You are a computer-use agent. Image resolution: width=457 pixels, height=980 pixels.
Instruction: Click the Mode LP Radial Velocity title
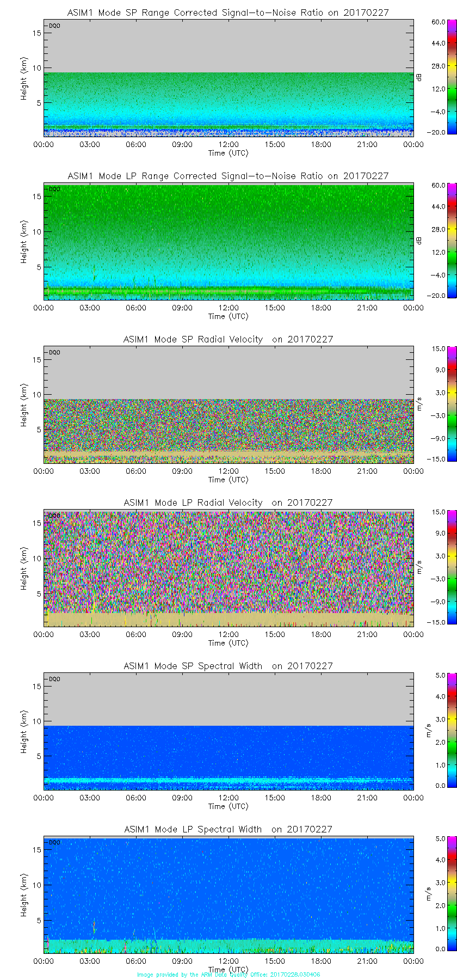228,503
